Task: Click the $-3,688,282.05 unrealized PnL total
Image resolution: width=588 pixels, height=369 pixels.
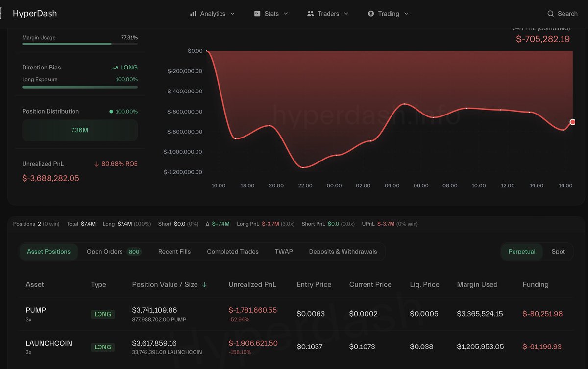Action: 50,178
